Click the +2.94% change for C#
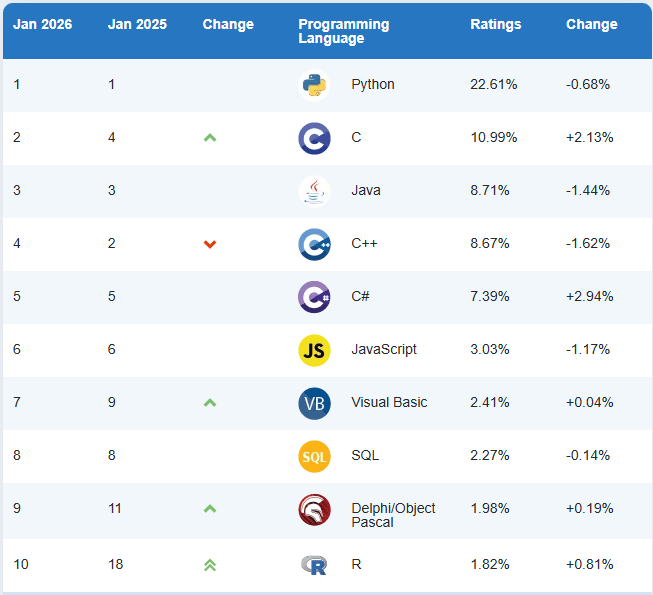Viewport: 653px width, 595px height. tap(589, 297)
